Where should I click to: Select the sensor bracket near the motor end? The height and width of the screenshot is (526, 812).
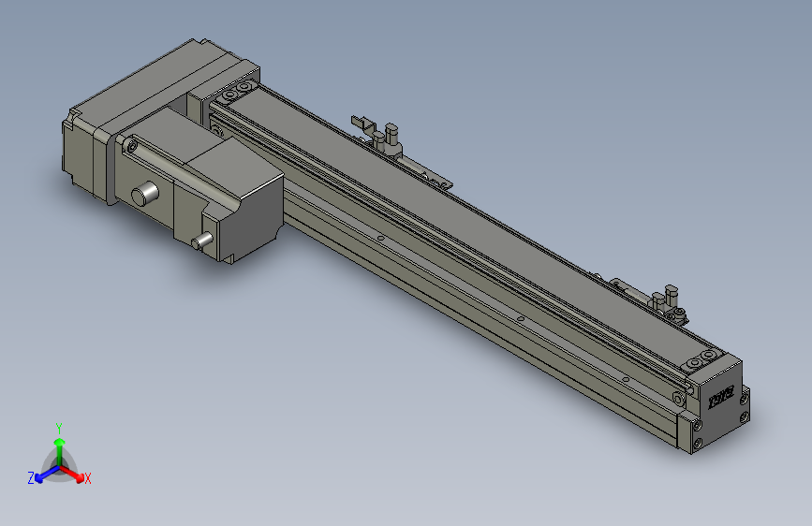pos(401,151)
